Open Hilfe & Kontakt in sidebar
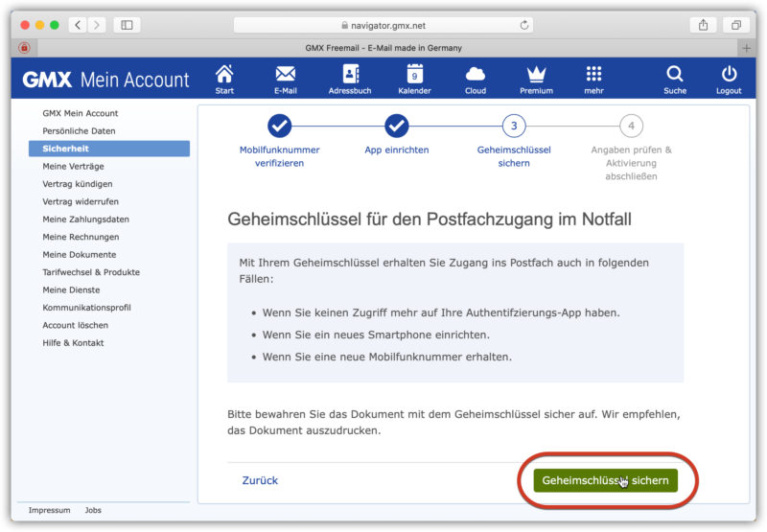Viewport: 767px width, 532px height. click(73, 343)
